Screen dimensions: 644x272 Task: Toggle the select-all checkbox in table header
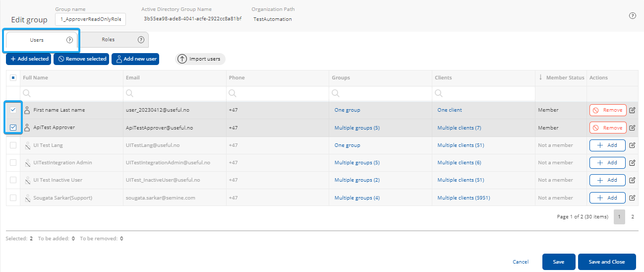(13, 78)
